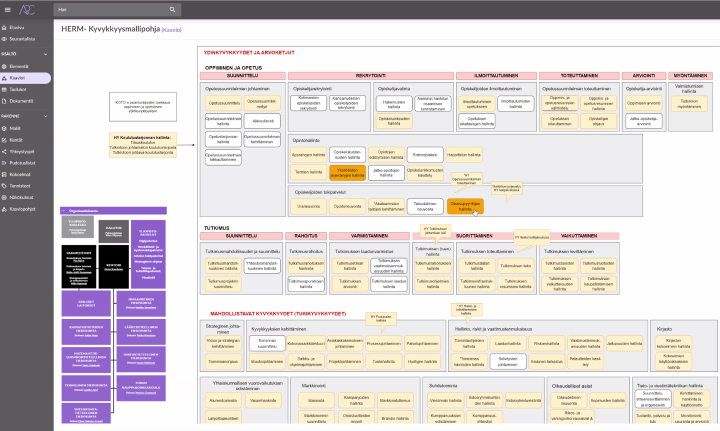Open Mallit under Rakenne section
The height and width of the screenshot is (431, 720).
coord(16,127)
